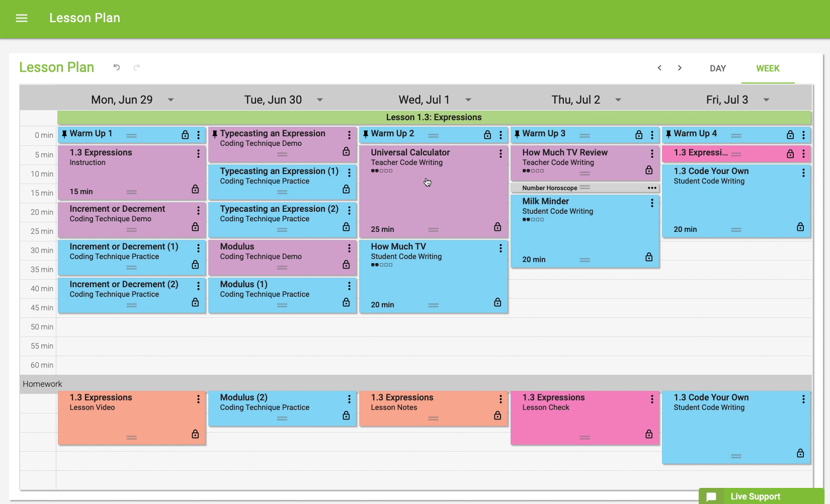Click resize handle on How Much TV card
Viewport: 830px width, 504px height.
tap(433, 305)
